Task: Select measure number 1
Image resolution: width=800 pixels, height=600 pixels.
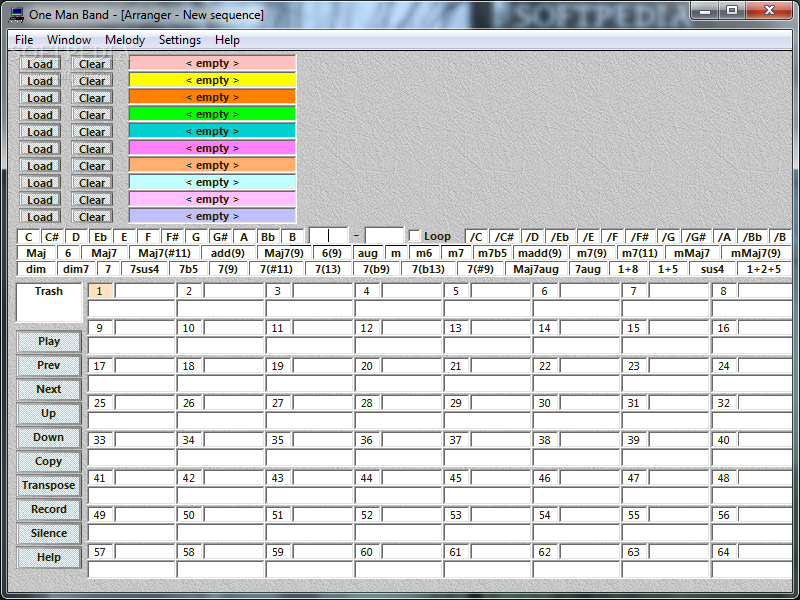Action: pyautogui.click(x=100, y=291)
